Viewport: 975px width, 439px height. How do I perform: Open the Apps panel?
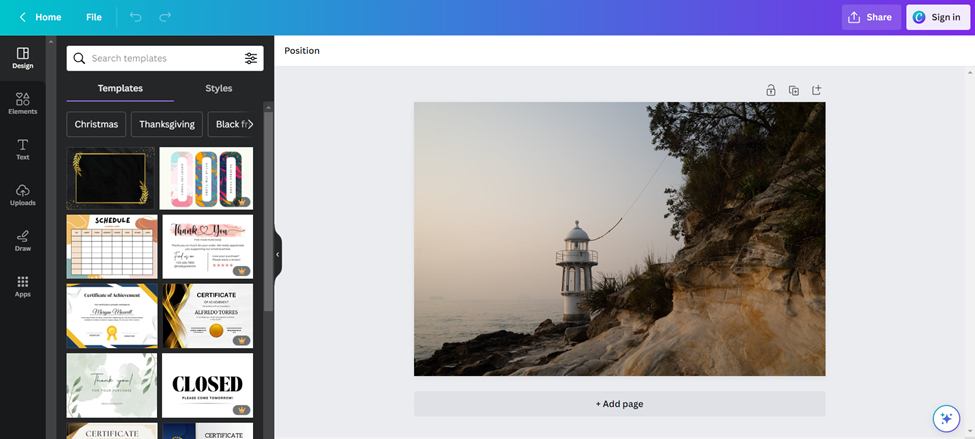coord(22,287)
